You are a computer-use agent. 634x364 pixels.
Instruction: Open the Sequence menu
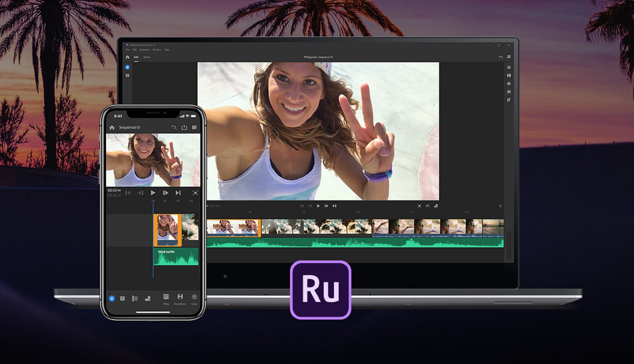tap(145, 50)
